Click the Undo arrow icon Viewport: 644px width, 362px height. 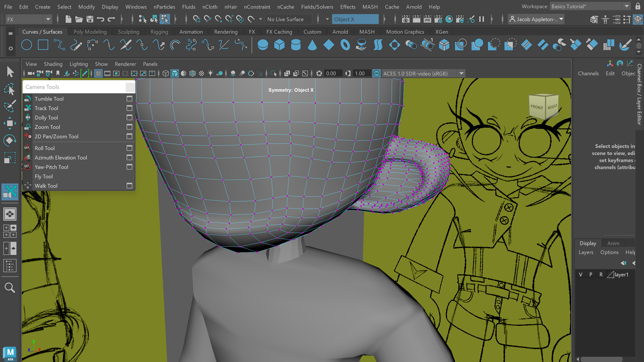[101, 19]
